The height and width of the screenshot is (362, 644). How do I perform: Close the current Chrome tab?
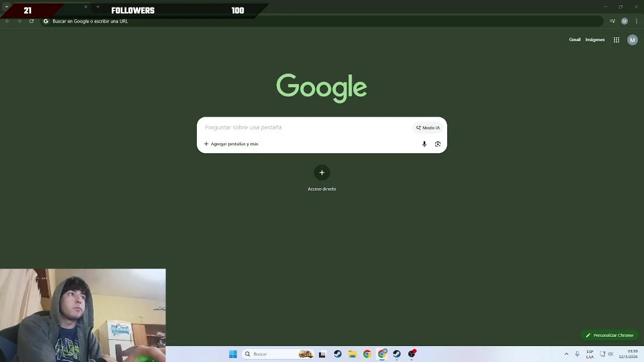(x=86, y=7)
